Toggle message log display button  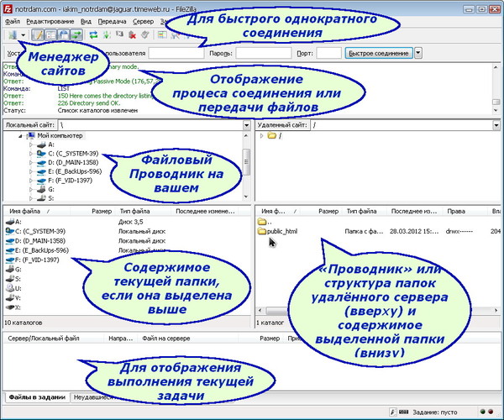pyautogui.click(x=39, y=34)
